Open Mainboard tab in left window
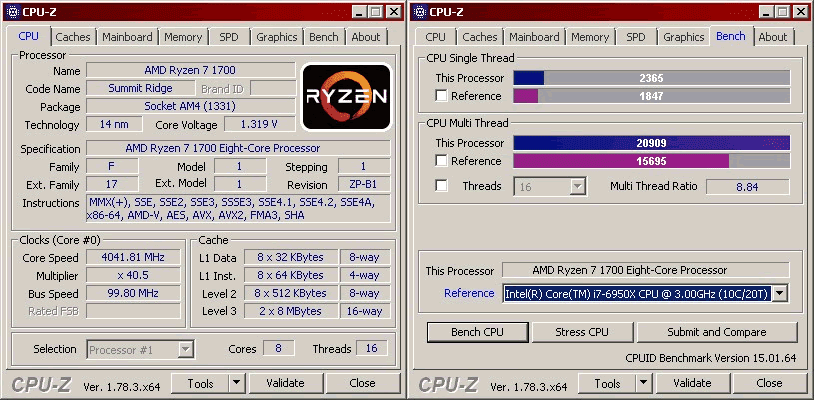The height and width of the screenshot is (400, 814). (127, 37)
